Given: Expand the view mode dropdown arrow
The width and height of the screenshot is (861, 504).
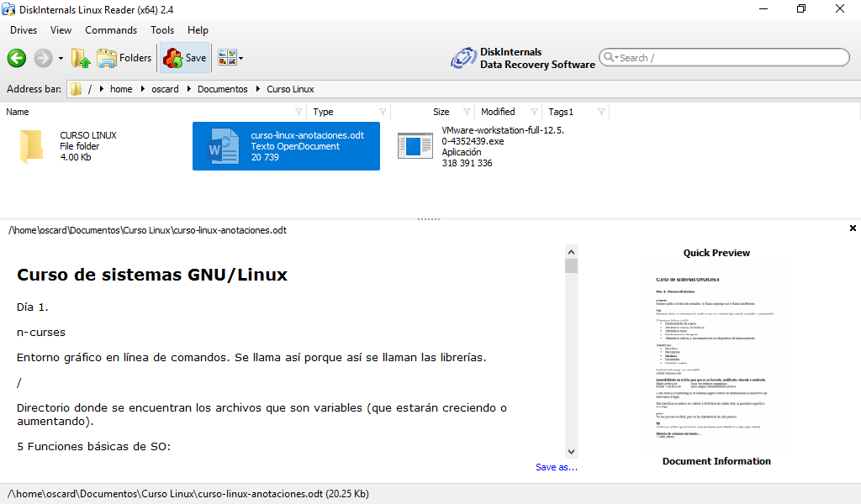Looking at the screenshot, I should (x=241, y=58).
